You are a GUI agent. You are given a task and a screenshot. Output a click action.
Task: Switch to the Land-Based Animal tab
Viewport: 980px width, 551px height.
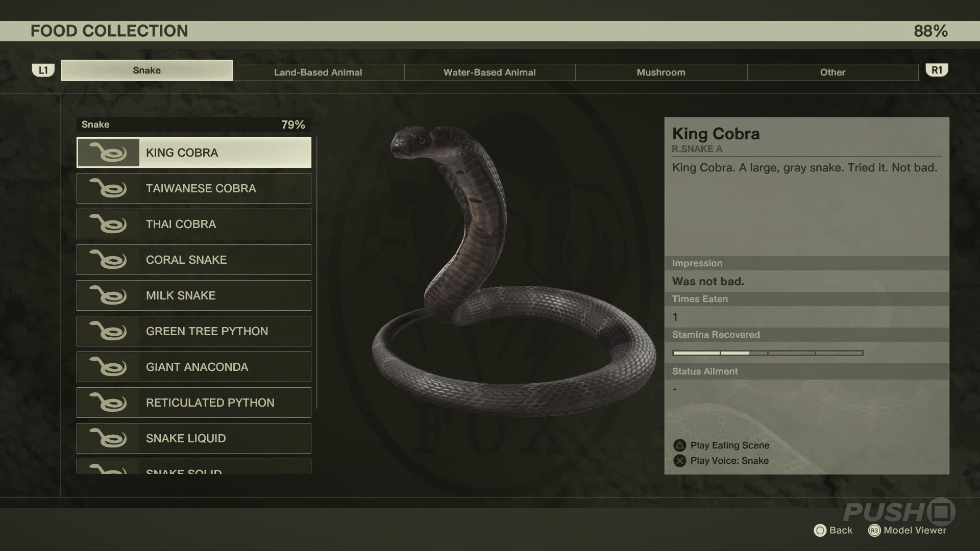click(318, 72)
